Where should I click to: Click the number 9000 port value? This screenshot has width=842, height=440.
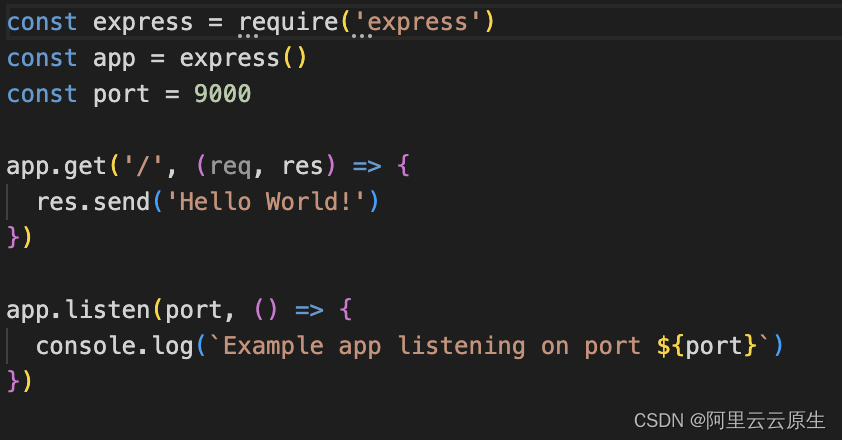(x=222, y=94)
